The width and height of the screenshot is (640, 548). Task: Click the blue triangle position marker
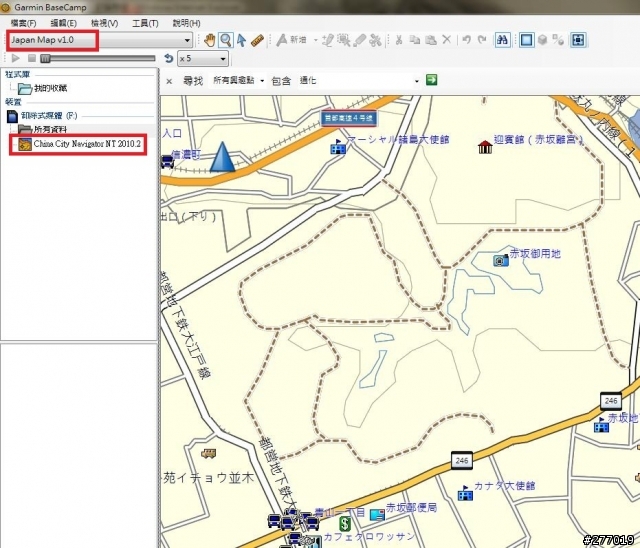[x=222, y=157]
